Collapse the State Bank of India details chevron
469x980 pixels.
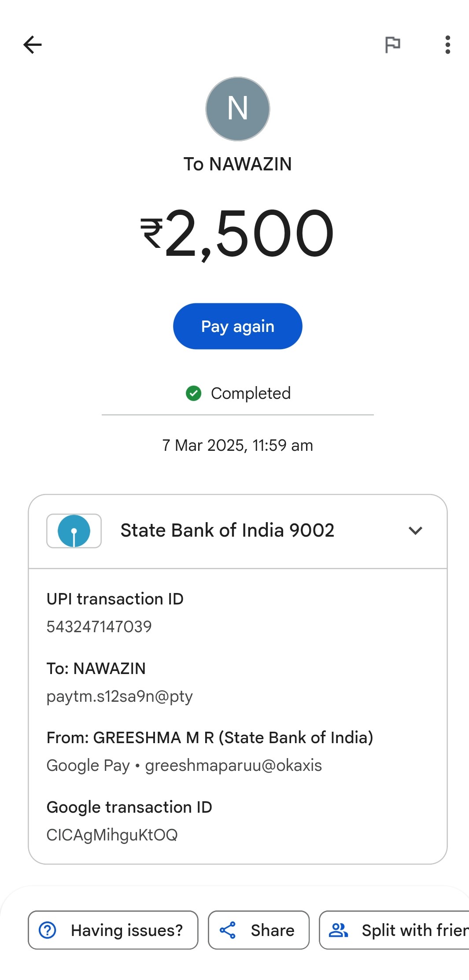point(415,531)
